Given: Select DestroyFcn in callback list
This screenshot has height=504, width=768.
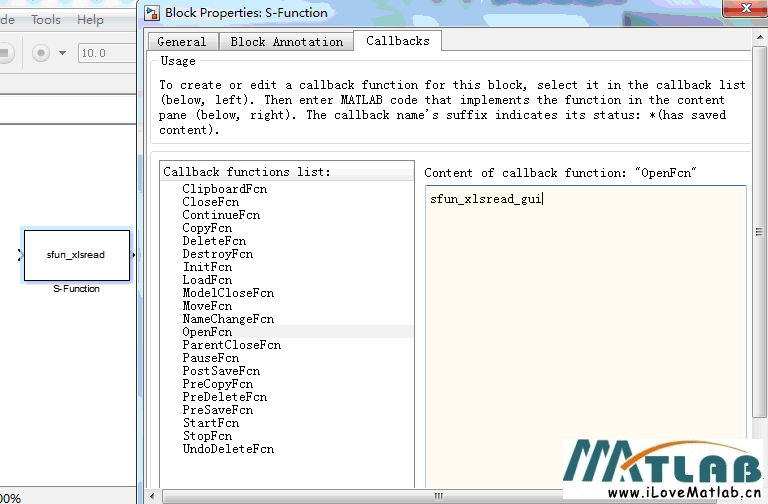Looking at the screenshot, I should click(x=217, y=254).
